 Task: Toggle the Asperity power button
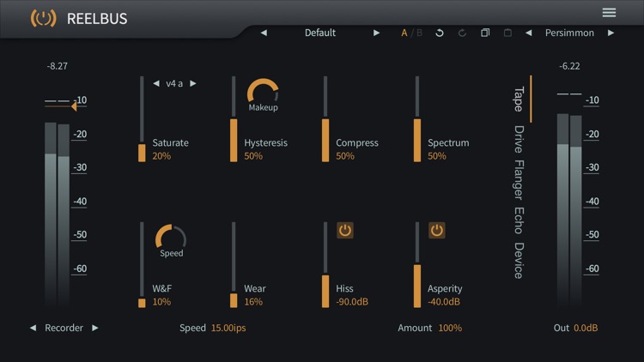tap(436, 230)
